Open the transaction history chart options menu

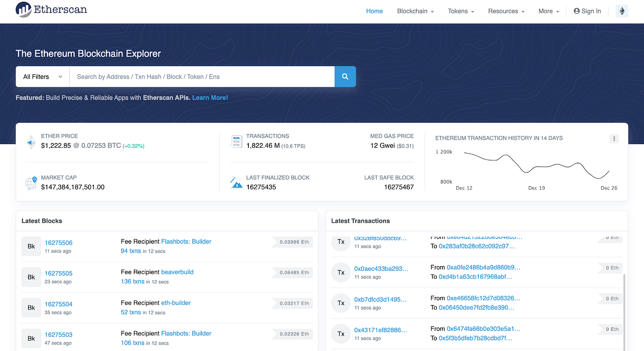(614, 138)
